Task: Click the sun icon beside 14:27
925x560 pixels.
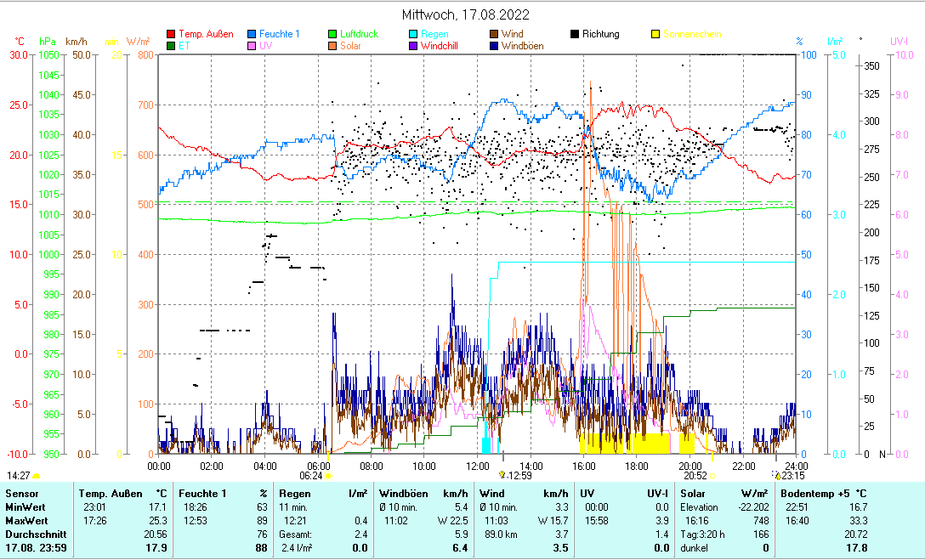Action: (x=36, y=477)
